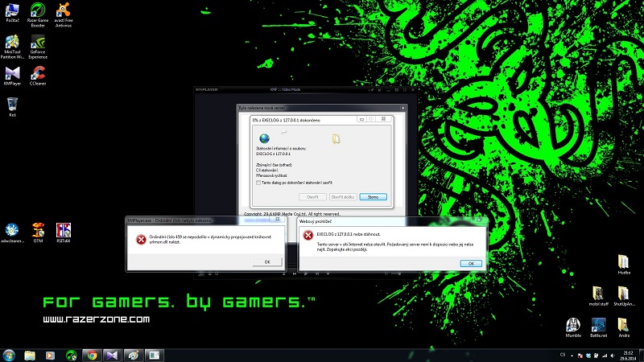The image size is (644, 362).
Task: Select the adwcleaner desktop icon
Action: point(12,230)
